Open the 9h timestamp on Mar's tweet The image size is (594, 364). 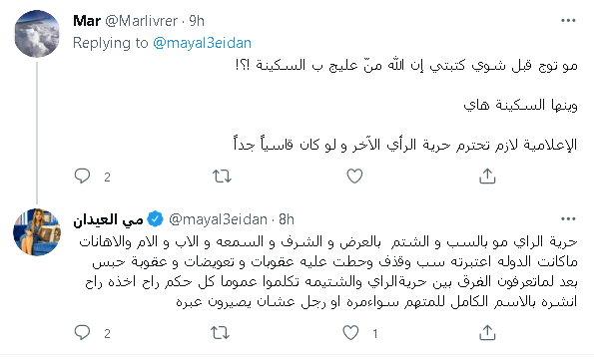click(197, 21)
